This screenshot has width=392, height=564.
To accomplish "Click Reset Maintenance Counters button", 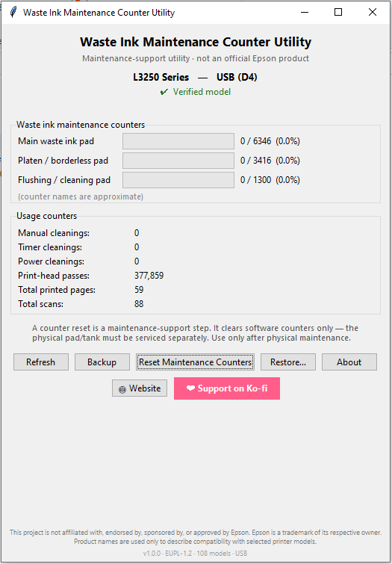I will coord(196,362).
